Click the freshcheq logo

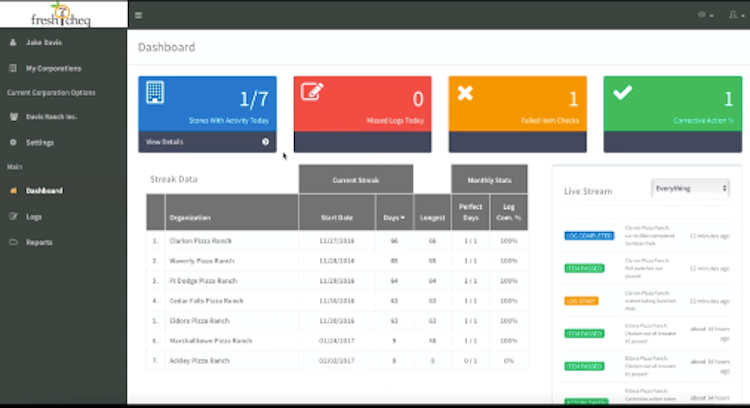click(x=61, y=14)
